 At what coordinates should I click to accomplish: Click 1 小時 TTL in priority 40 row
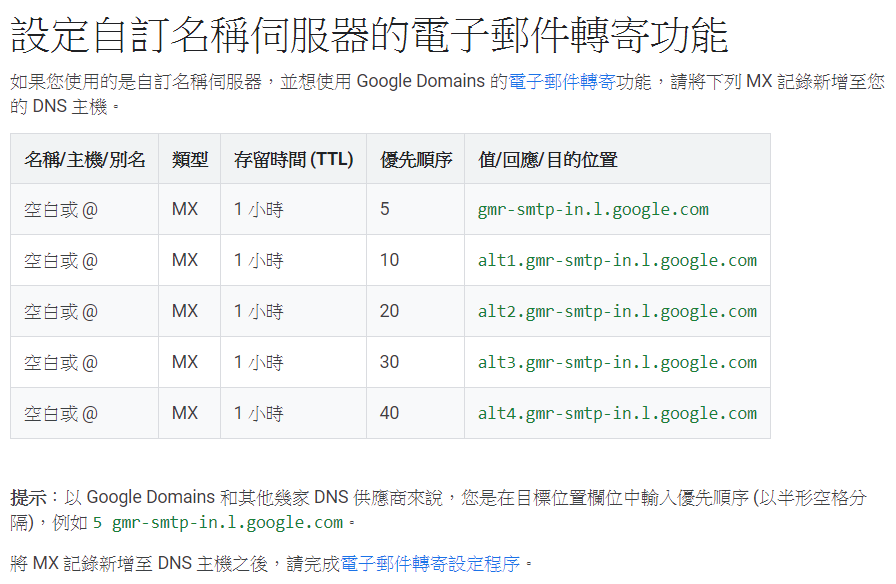click(x=258, y=413)
